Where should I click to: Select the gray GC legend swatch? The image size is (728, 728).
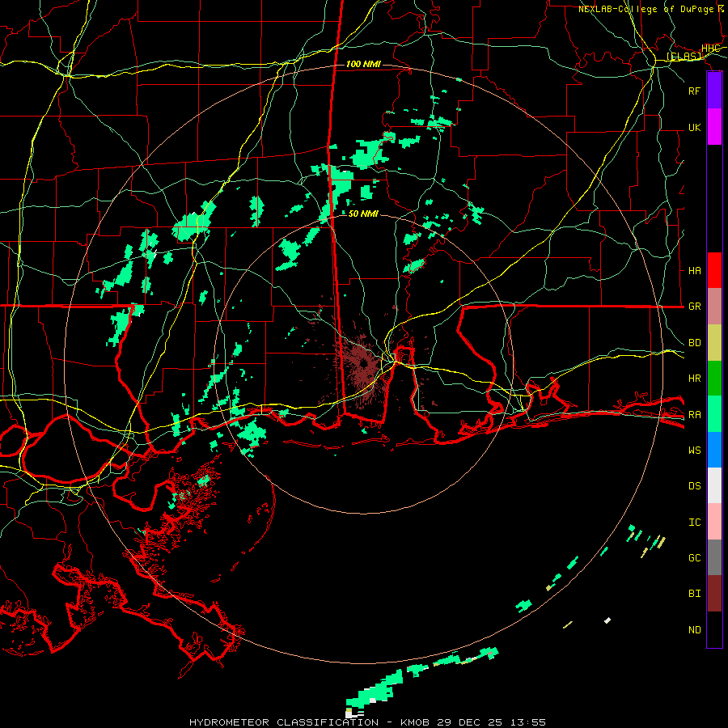pyautogui.click(x=714, y=557)
